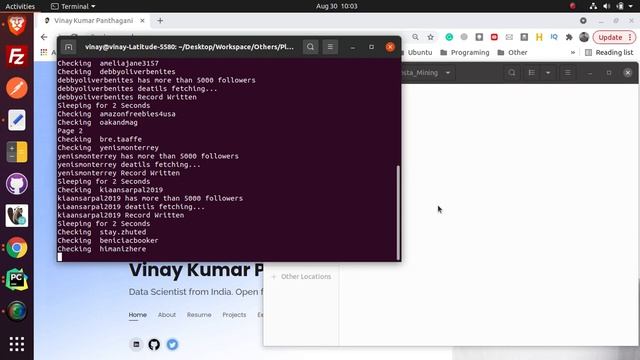
Task: Expand the file manager path dropdown arrow
Action: point(448,73)
